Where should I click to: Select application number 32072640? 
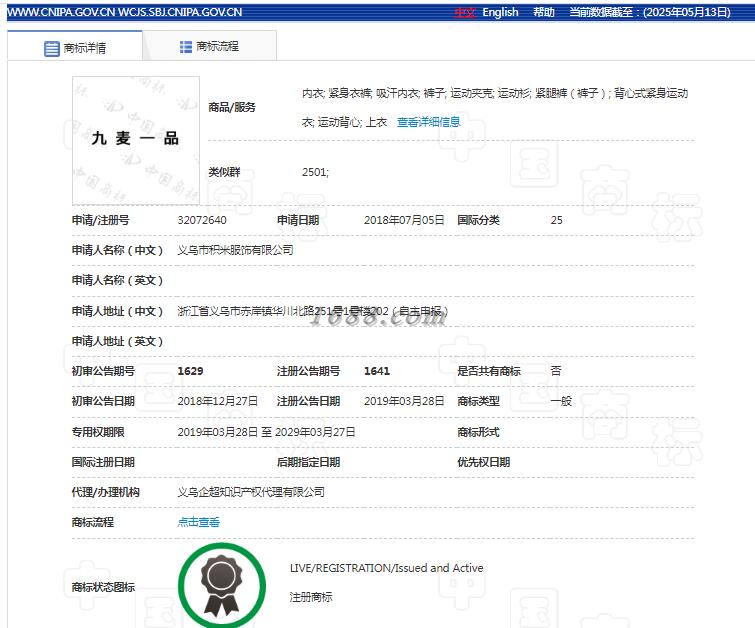pyautogui.click(x=202, y=220)
